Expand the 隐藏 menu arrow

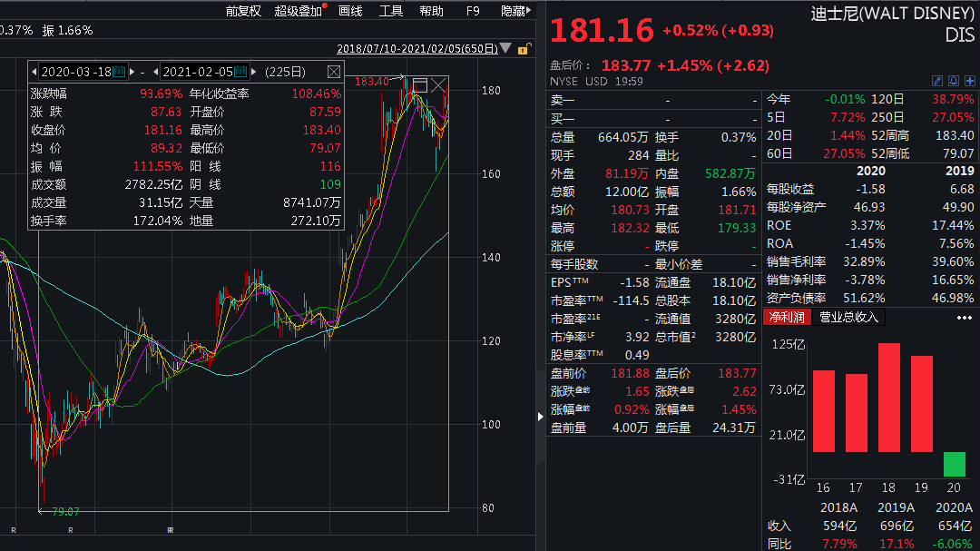(529, 11)
